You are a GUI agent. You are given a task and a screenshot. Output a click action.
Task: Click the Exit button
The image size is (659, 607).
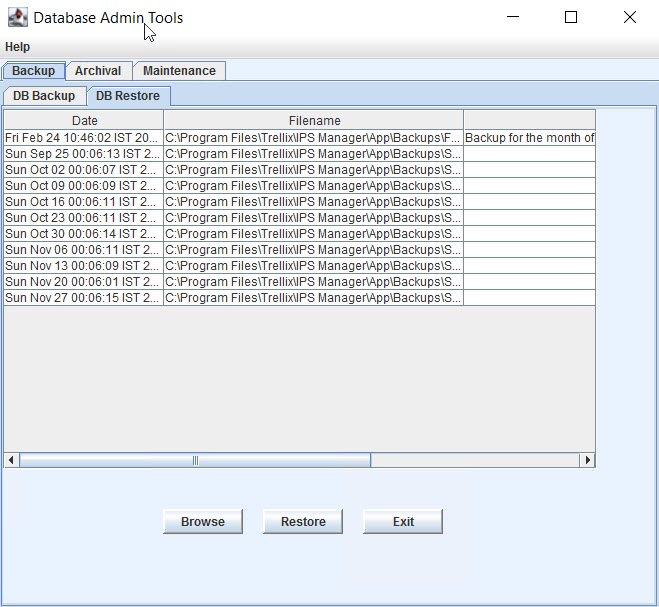pyautogui.click(x=403, y=522)
